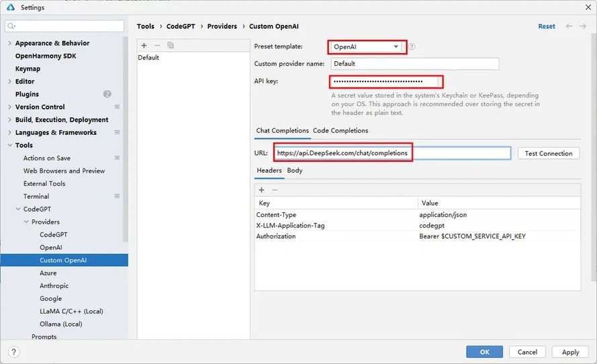Switch to the Body tab
597x364 pixels.
coord(295,171)
